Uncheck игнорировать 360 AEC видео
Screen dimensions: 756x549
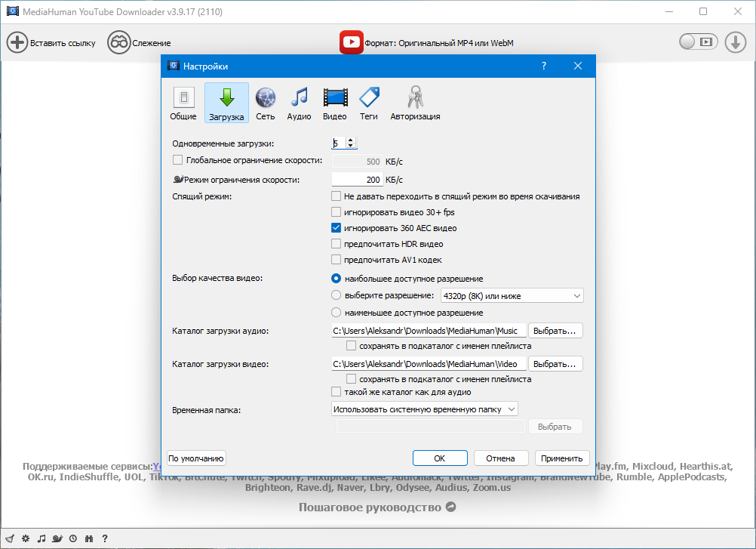click(336, 228)
